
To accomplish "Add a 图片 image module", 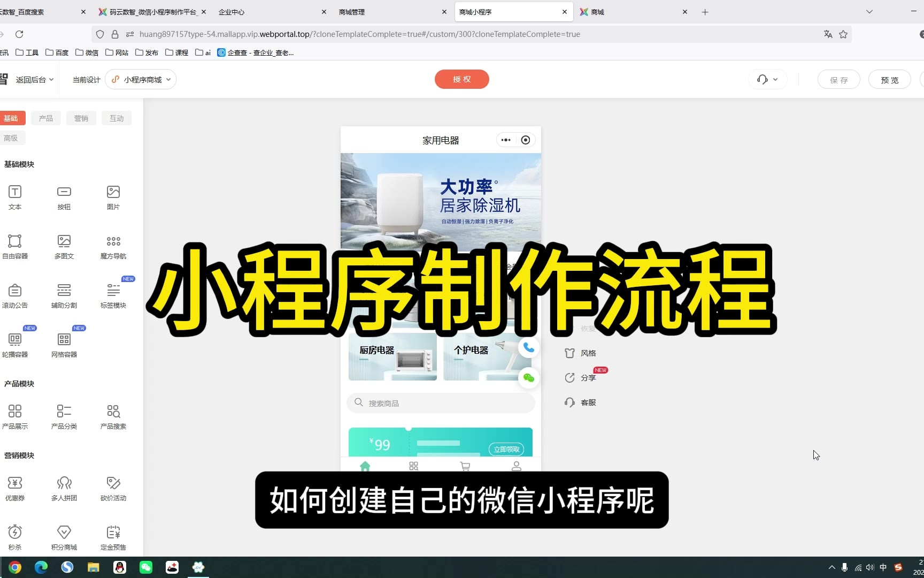I will tap(113, 197).
